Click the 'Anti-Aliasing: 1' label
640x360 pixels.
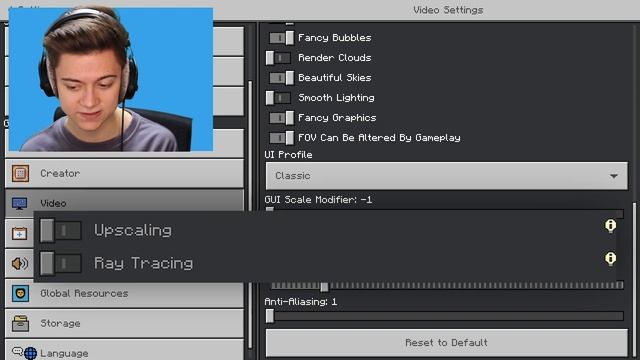301,302
